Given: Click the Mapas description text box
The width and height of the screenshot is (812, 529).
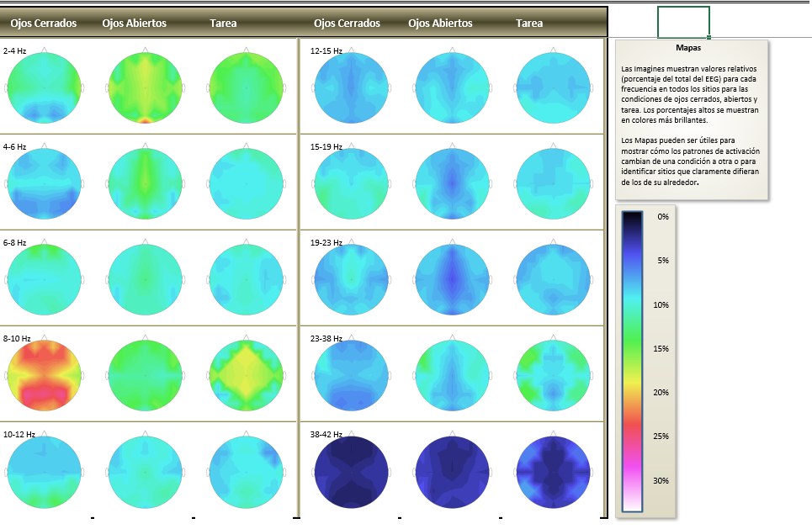Looking at the screenshot, I should (692, 119).
